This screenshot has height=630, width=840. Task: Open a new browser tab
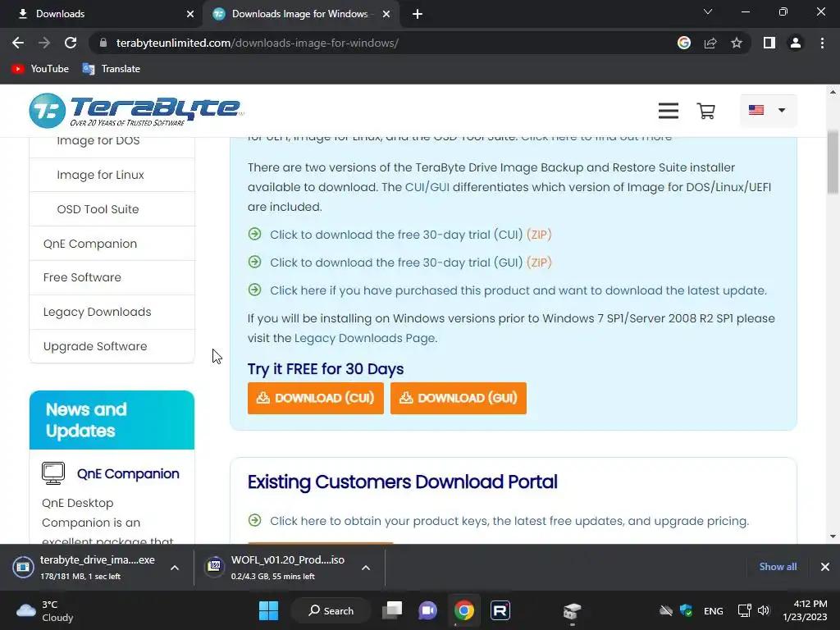tap(418, 14)
